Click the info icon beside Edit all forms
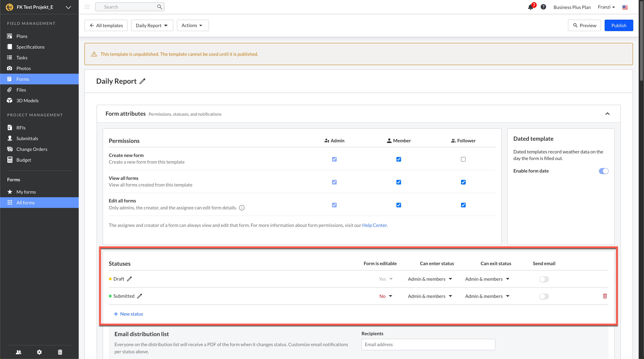Image resolution: width=644 pixels, height=359 pixels. tap(242, 208)
